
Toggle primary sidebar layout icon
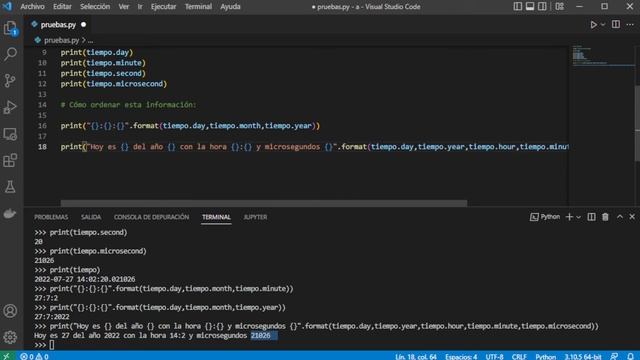pyautogui.click(x=518, y=7)
